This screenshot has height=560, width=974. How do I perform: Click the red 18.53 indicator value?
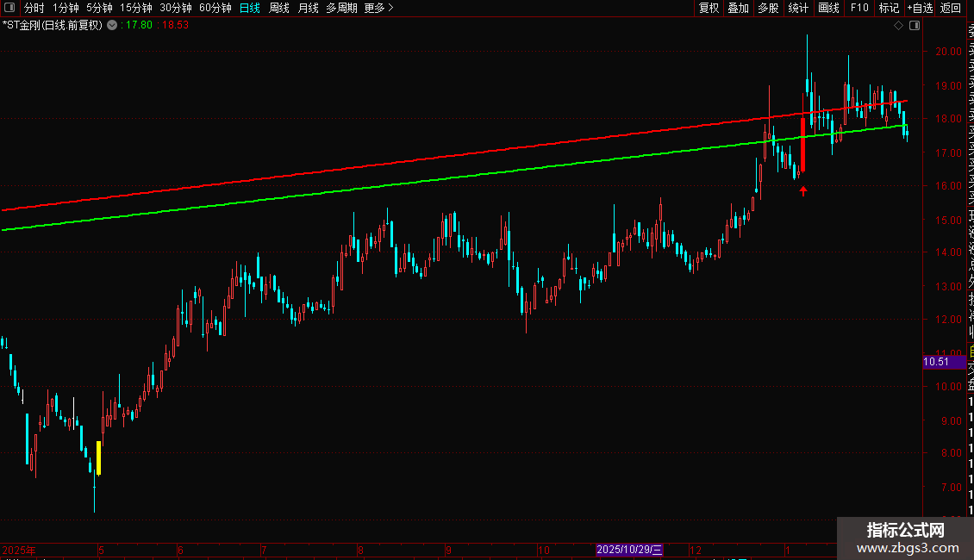coord(173,26)
